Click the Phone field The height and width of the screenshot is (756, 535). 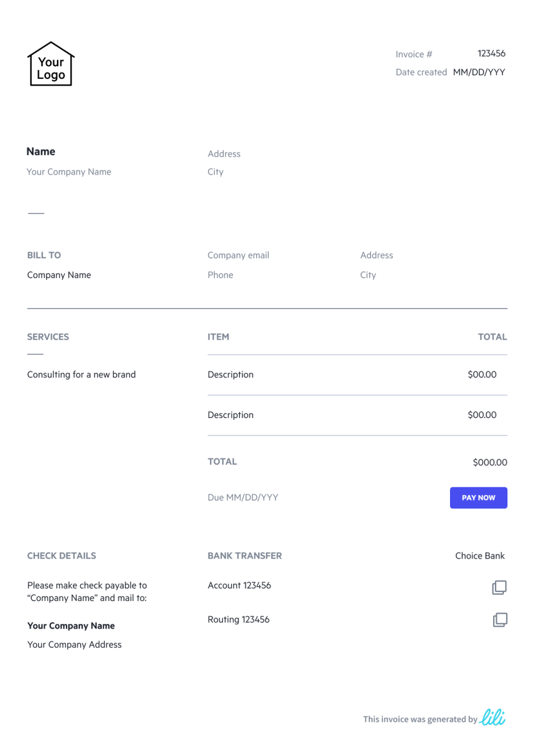tap(220, 275)
